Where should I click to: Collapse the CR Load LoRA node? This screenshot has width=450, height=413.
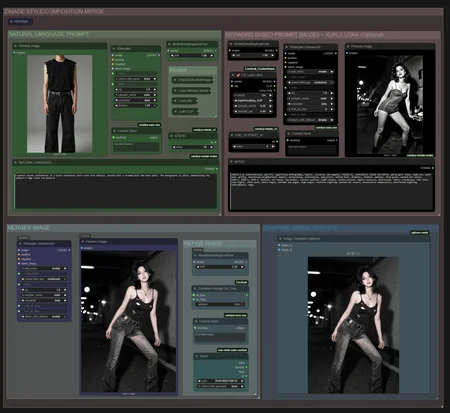click(233, 75)
